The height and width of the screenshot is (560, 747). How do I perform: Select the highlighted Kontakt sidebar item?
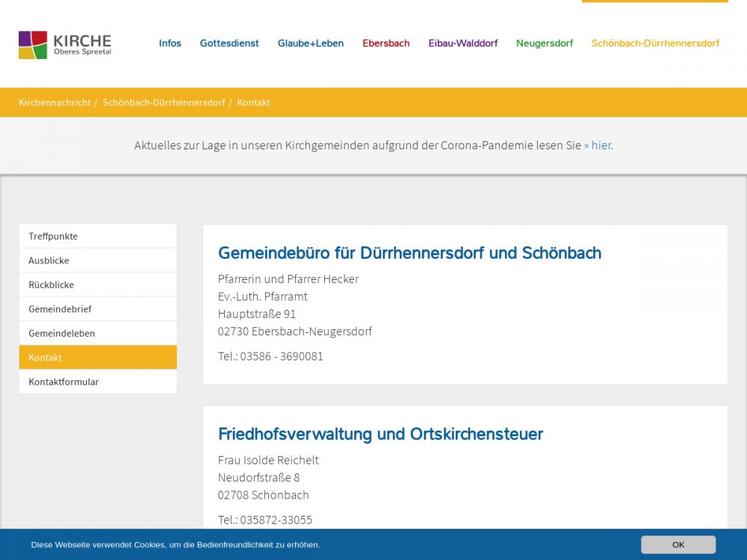(46, 358)
